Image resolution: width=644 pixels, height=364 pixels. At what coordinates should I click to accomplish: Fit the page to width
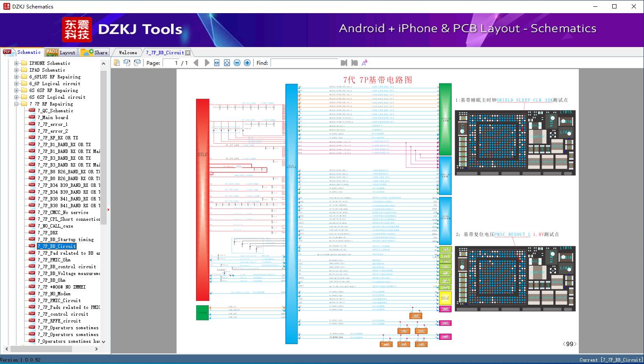pyautogui.click(x=217, y=63)
